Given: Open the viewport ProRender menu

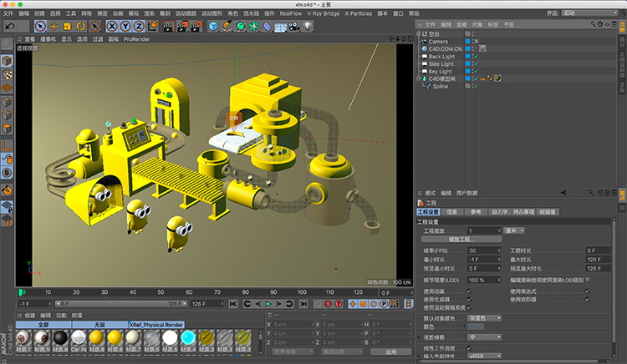Looking at the screenshot, I should (137, 39).
